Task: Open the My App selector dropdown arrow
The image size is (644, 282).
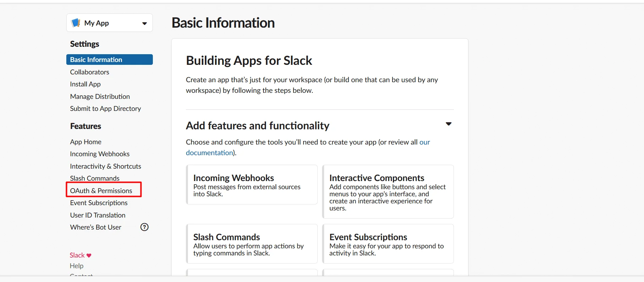Action: coord(144,23)
